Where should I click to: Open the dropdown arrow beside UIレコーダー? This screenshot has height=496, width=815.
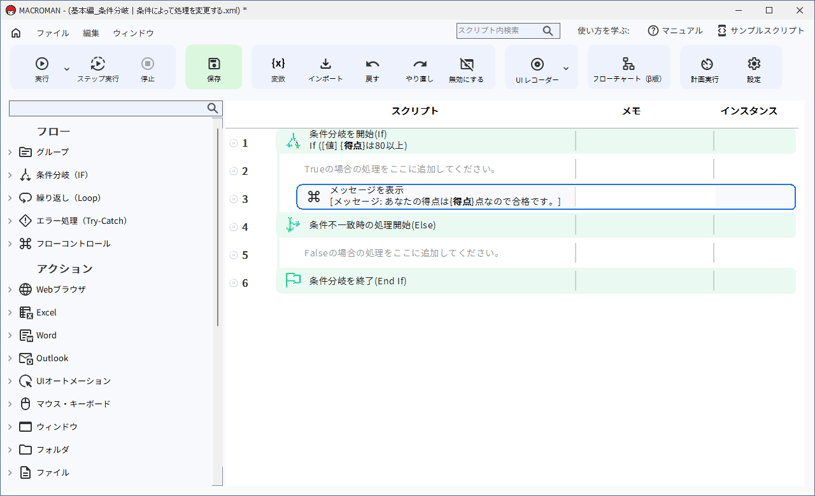coord(566,69)
